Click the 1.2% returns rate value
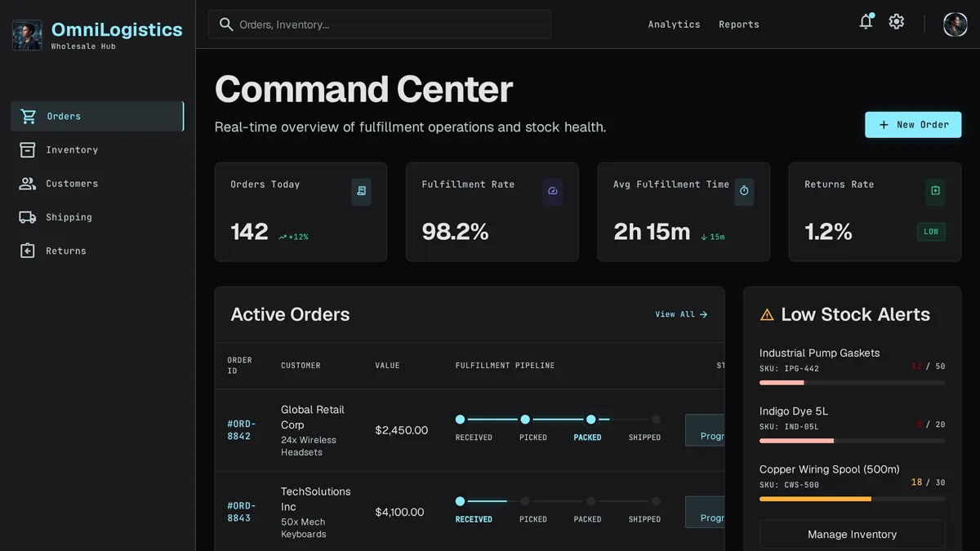Image resolution: width=980 pixels, height=551 pixels. [x=828, y=232]
